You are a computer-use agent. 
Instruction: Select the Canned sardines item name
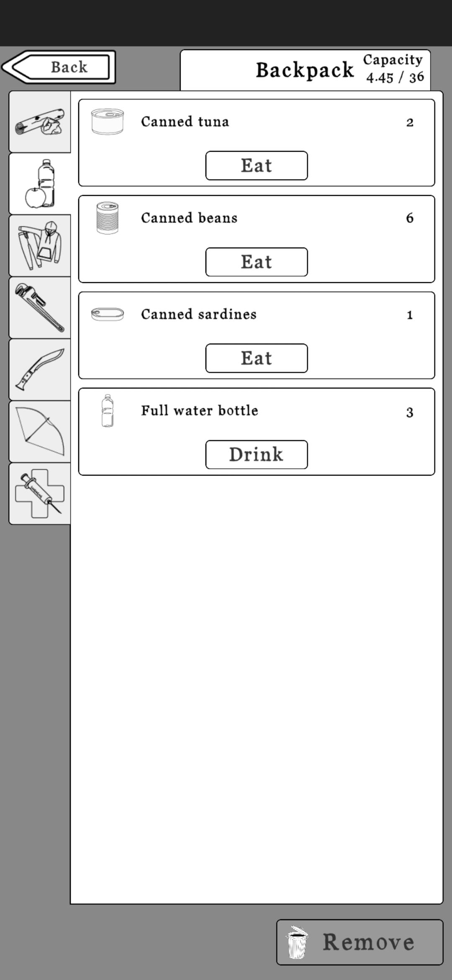click(x=198, y=314)
